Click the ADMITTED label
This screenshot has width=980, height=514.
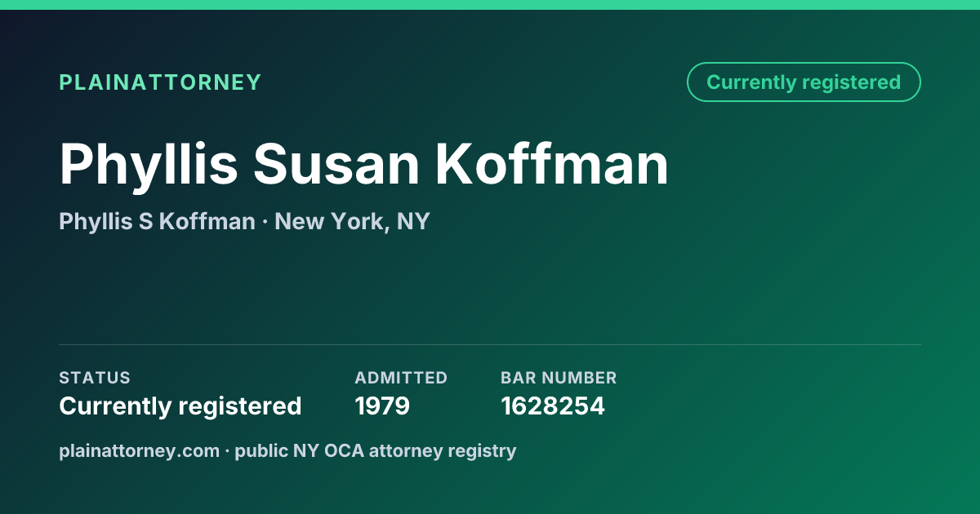[401, 378]
